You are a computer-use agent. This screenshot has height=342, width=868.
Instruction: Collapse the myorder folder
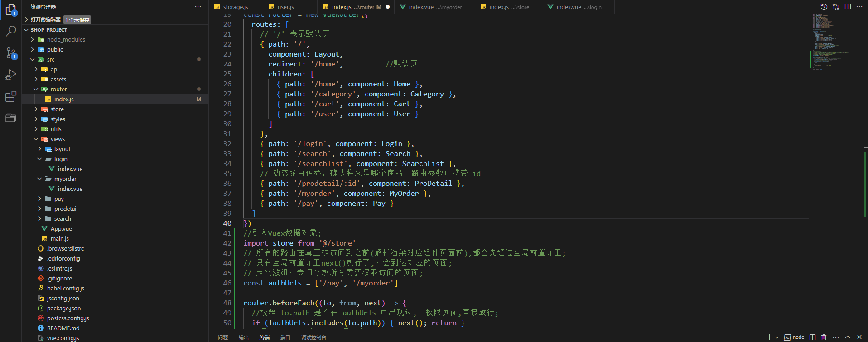(39, 179)
